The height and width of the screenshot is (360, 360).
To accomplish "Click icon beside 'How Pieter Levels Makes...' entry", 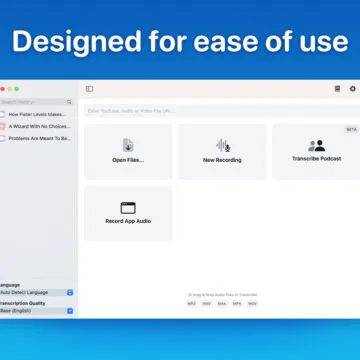I will [x=2, y=114].
